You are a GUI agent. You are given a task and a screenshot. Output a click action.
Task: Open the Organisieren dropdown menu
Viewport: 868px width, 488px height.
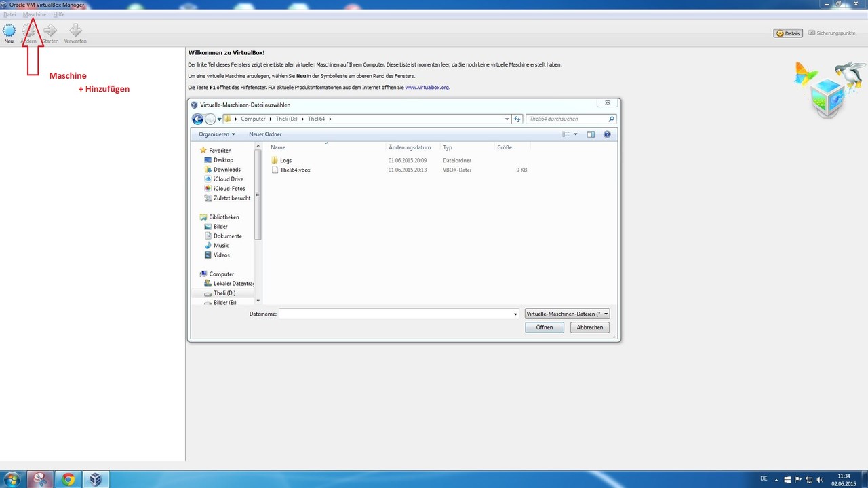[217, 134]
